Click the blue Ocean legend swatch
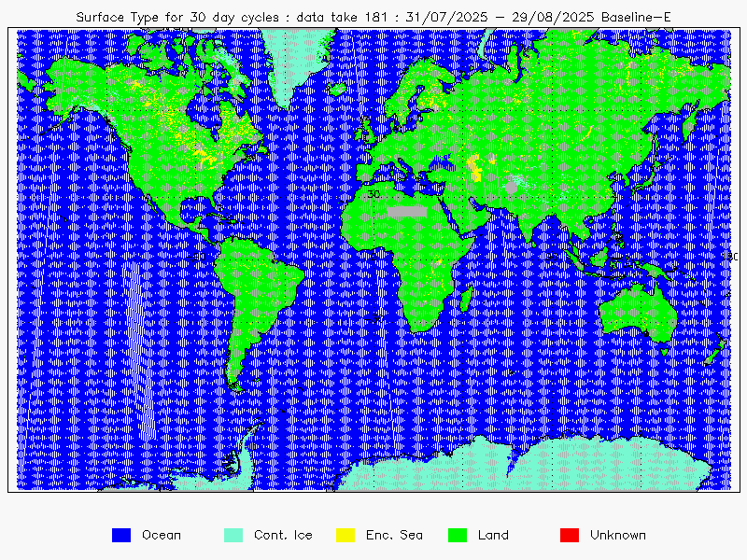Viewport: 747px width, 560px height. [x=120, y=535]
